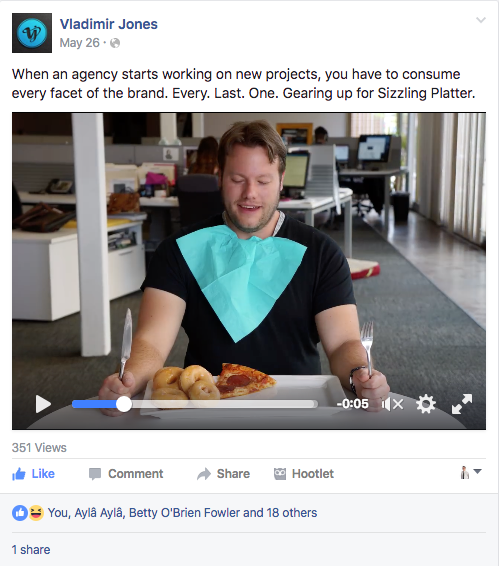This screenshot has height=566, width=499.
Task: Expand video to fullscreen
Action: click(x=462, y=404)
